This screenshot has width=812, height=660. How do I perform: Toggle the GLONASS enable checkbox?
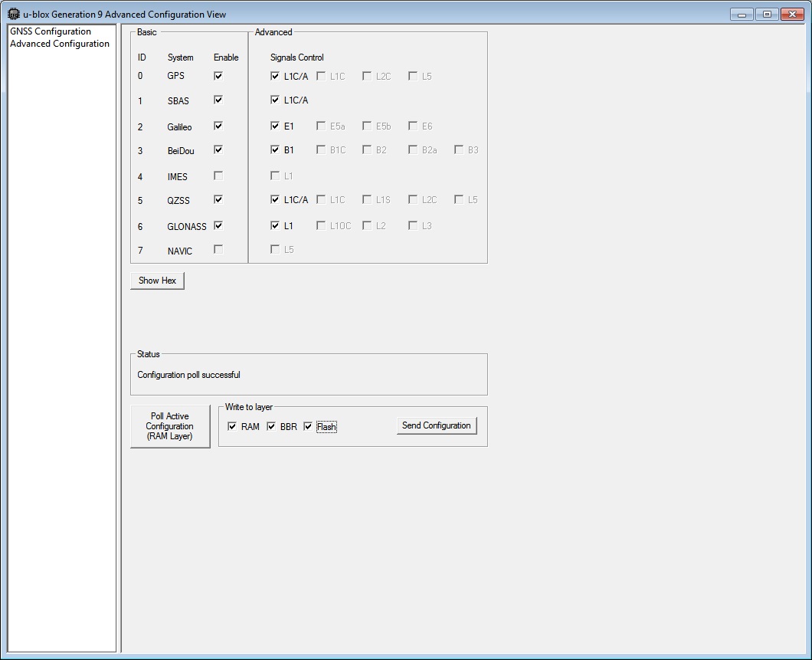coord(218,226)
